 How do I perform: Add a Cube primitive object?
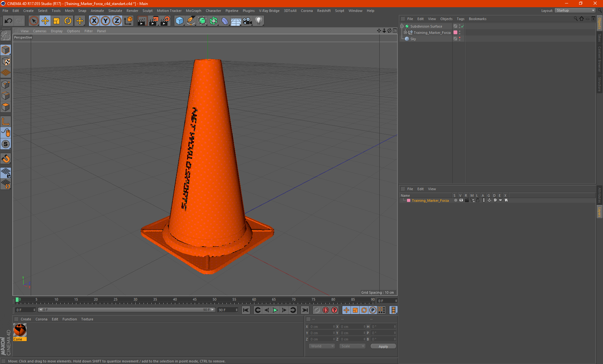click(179, 21)
